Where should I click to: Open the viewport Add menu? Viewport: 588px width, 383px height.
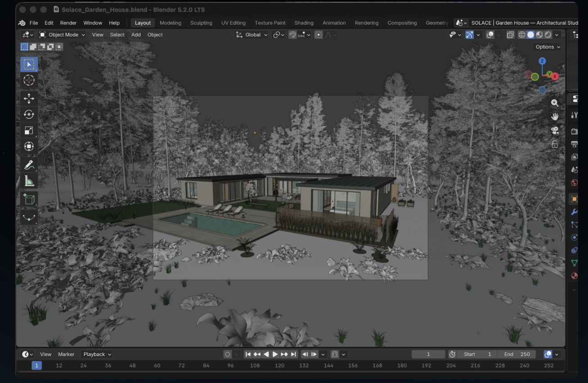[136, 35]
